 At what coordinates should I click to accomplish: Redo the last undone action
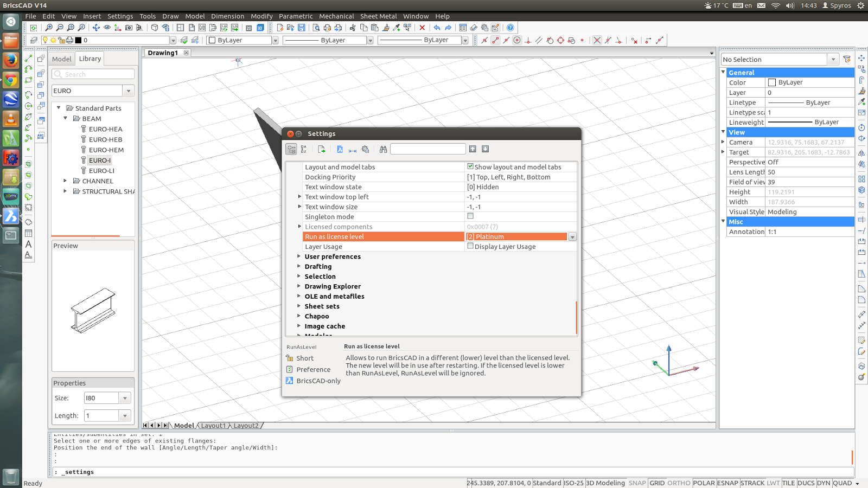pos(448,28)
